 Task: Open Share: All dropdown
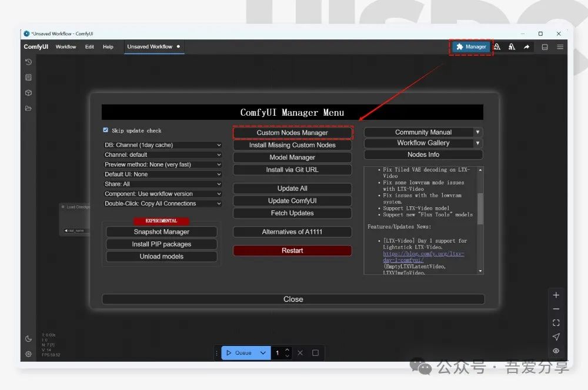163,184
